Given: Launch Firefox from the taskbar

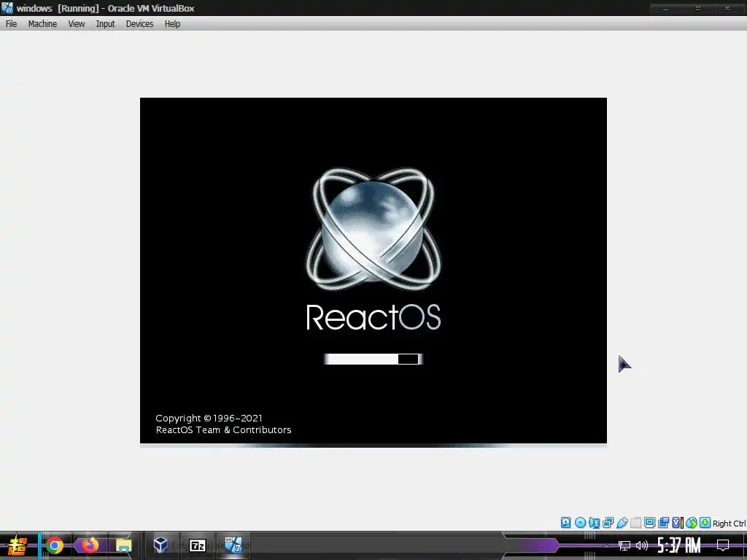Looking at the screenshot, I should (x=90, y=545).
